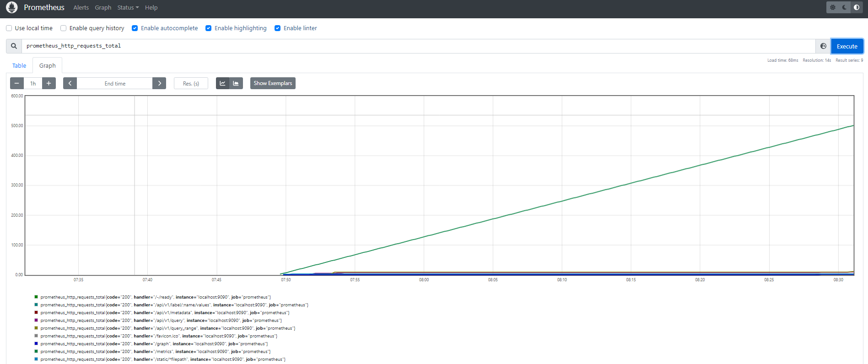The width and height of the screenshot is (868, 364).
Task: Click color swatch for /graph series
Action: (36, 343)
